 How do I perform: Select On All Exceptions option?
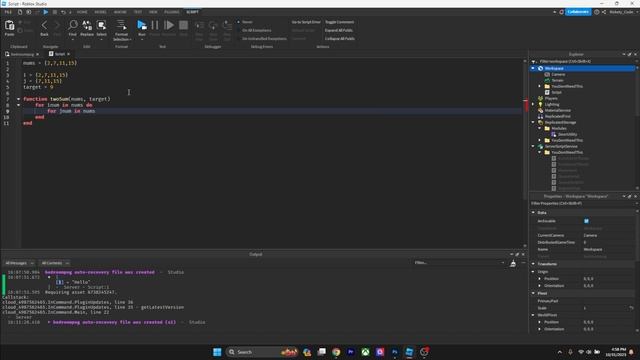click(x=255, y=30)
